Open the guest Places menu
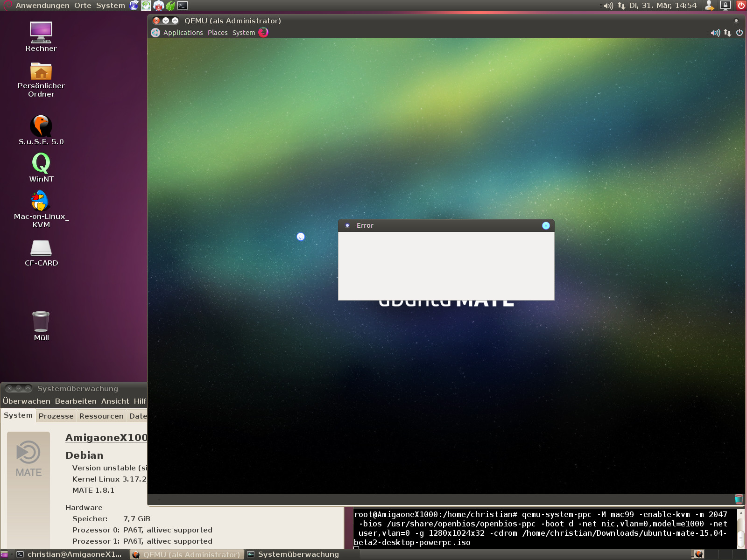Screen dimensions: 747x560 tap(218, 33)
